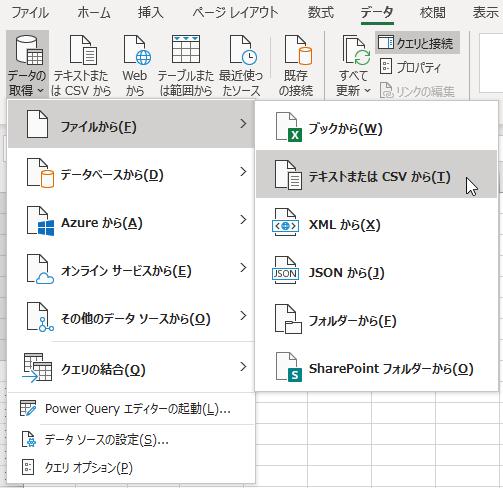Click the database icon beside データベースから
503x488 pixels.
click(40, 173)
